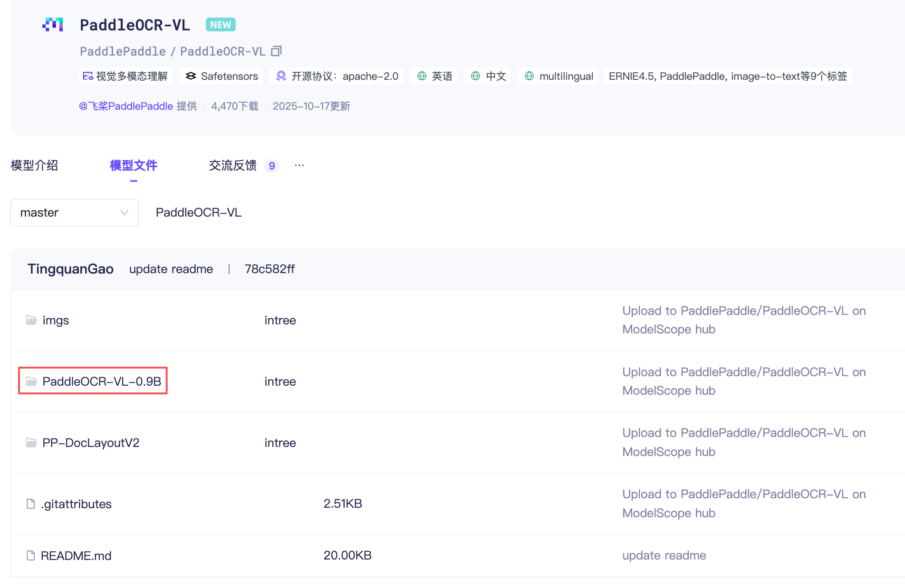Click the 20.00KB file size value

point(347,555)
